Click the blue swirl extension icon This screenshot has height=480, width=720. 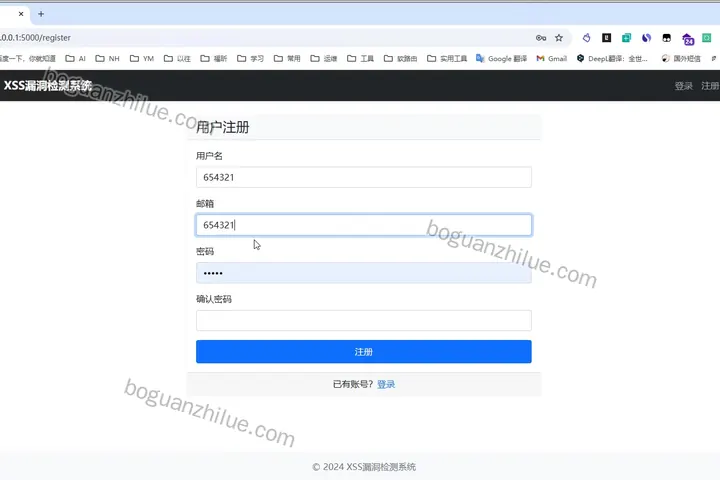point(647,38)
